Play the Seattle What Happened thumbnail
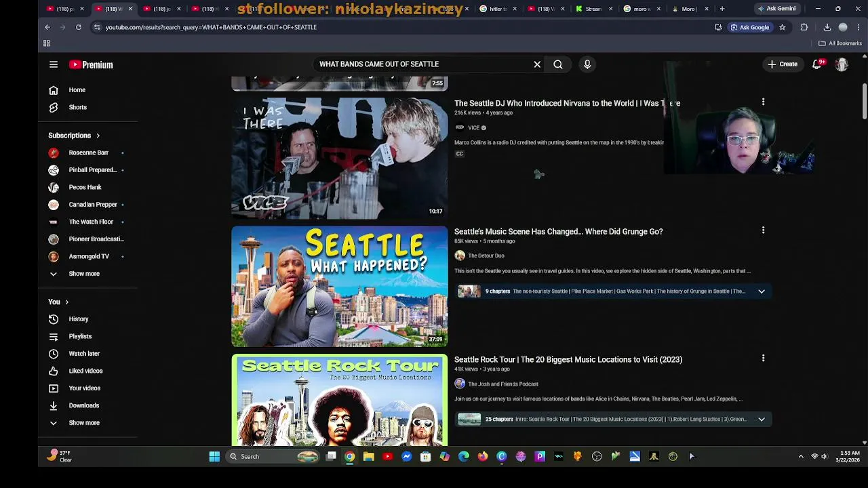 [x=340, y=286]
